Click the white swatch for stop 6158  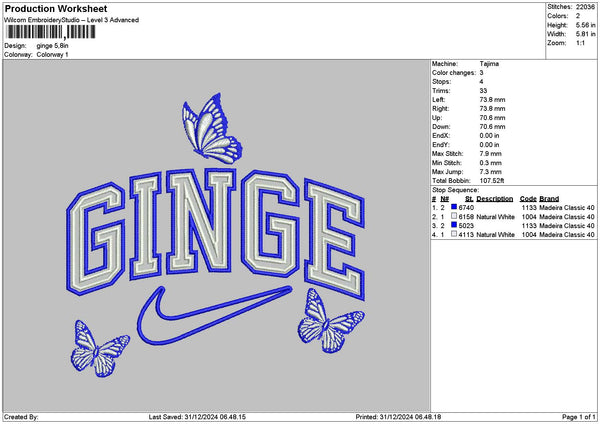[x=454, y=216]
